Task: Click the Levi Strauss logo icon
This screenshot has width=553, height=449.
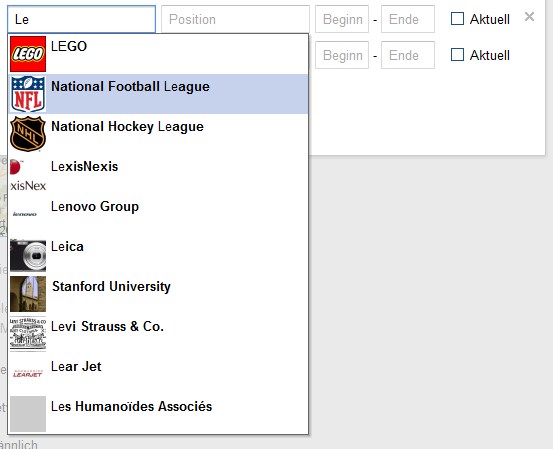Action: tap(28, 334)
